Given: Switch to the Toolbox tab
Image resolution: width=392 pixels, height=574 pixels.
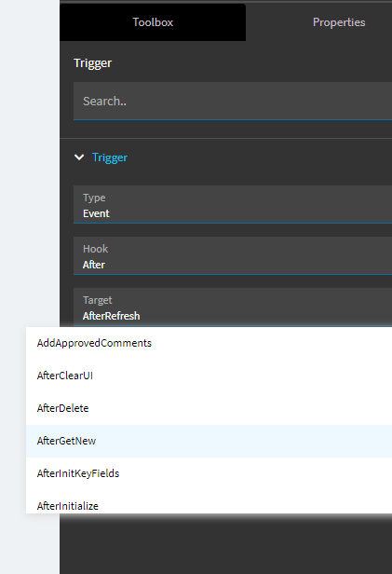Looking at the screenshot, I should (x=153, y=22).
